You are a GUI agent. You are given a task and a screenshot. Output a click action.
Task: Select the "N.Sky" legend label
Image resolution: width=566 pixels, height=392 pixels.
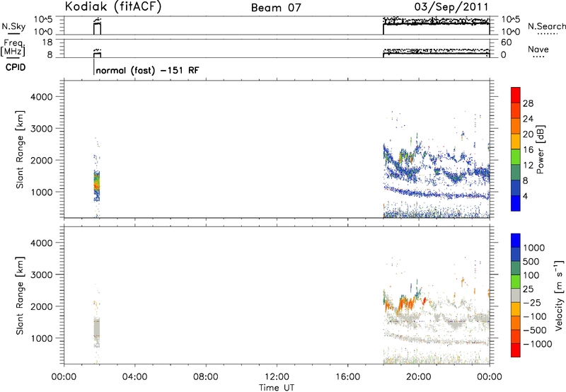[x=13, y=26]
